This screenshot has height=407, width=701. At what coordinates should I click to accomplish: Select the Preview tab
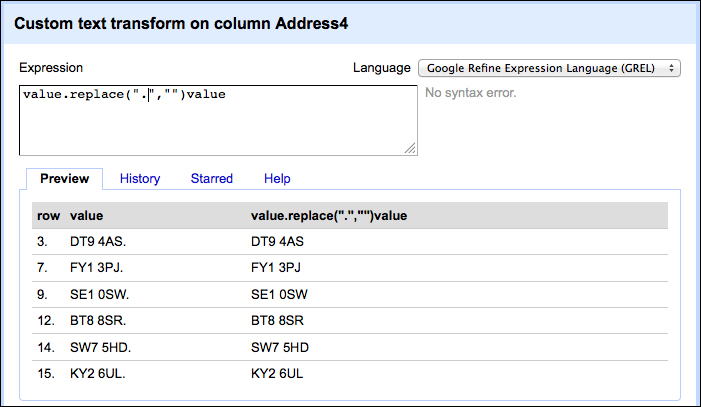(x=65, y=178)
